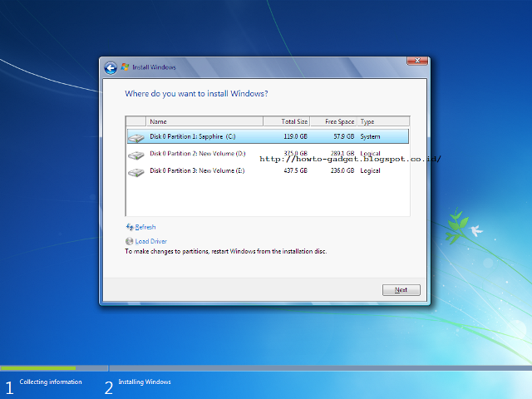This screenshot has width=532, height=399.
Task: Select Disk 0 Partition 3: New Volume (E:)
Action: click(268, 170)
